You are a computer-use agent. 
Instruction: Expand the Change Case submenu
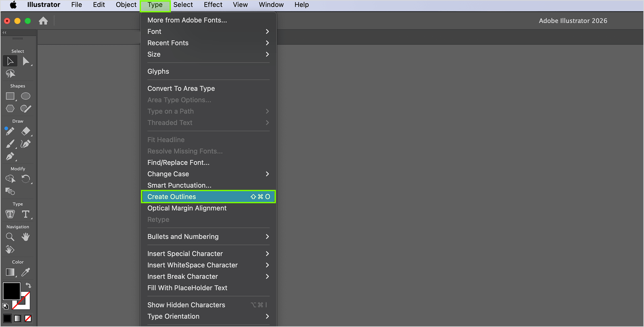tap(208, 174)
